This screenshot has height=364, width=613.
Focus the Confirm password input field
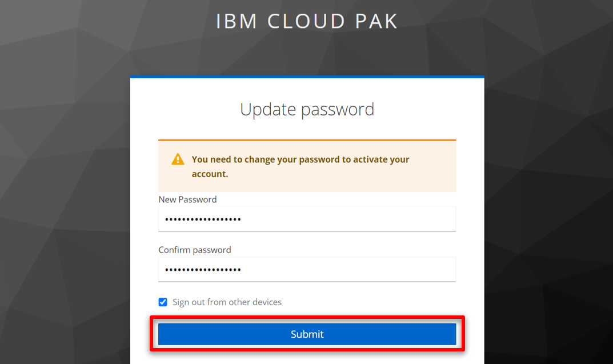pyautogui.click(x=307, y=269)
